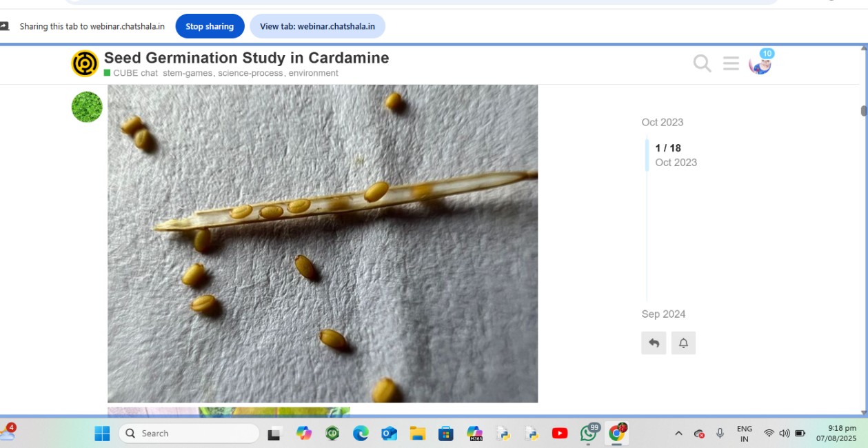Click the site logo beside topic title
The height and width of the screenshot is (448, 868).
pyautogui.click(x=85, y=63)
